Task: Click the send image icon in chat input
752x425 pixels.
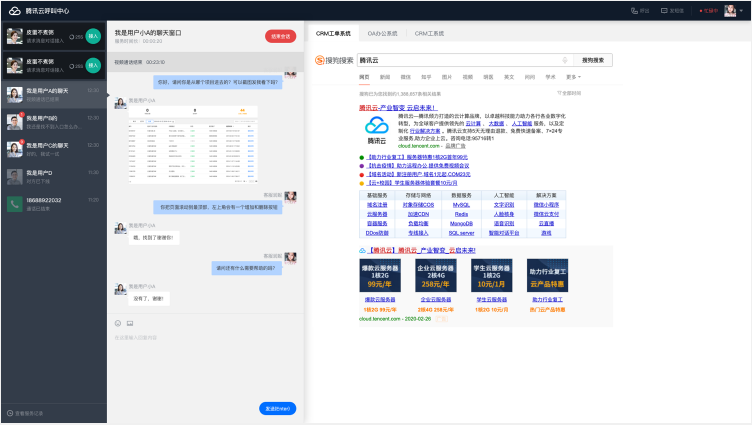Action: point(130,323)
